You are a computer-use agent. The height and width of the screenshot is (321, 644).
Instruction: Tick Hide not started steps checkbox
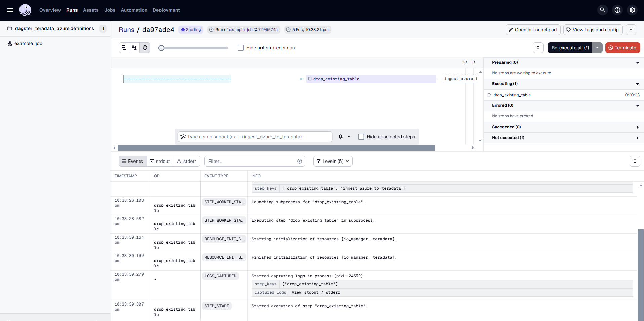coord(241,48)
